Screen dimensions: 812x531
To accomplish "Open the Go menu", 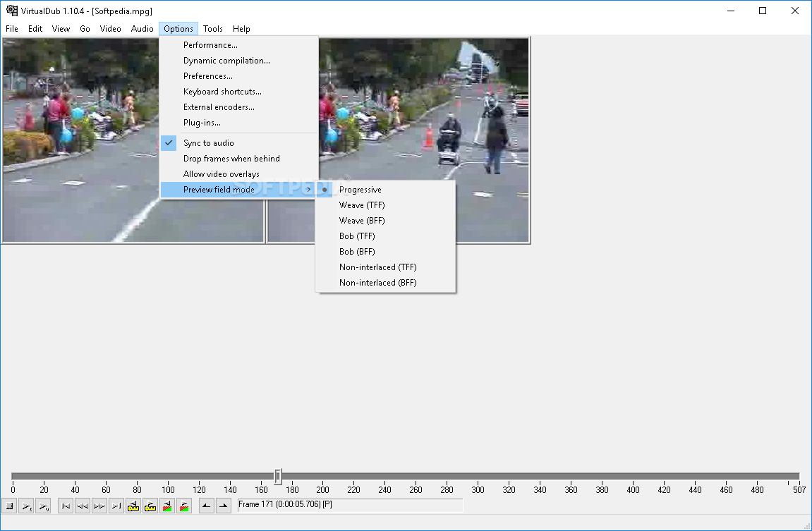I will pyautogui.click(x=85, y=29).
